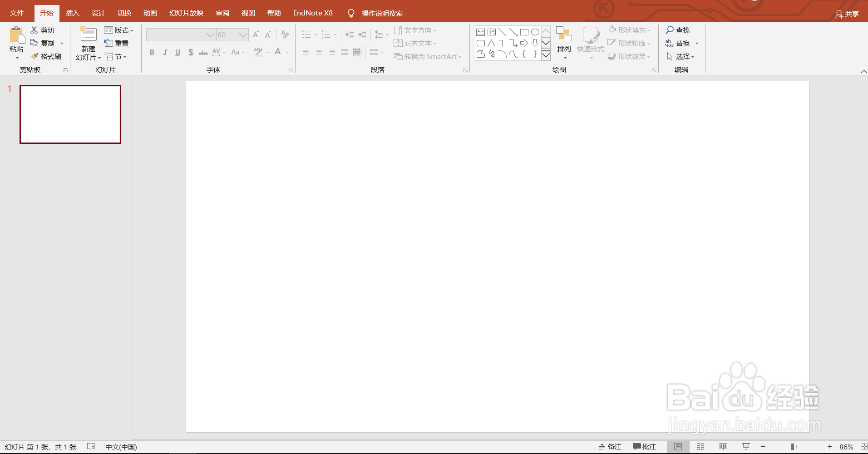Viewport: 868px width, 454px height.
Task: Click Shape Effects (形状效果) button
Action: (629, 56)
